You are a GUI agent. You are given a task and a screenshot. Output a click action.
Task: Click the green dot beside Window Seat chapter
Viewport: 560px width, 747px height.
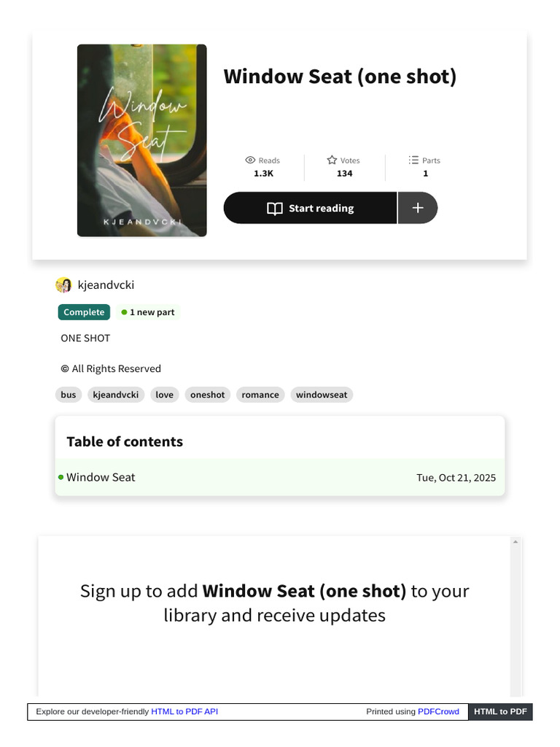[x=61, y=477]
